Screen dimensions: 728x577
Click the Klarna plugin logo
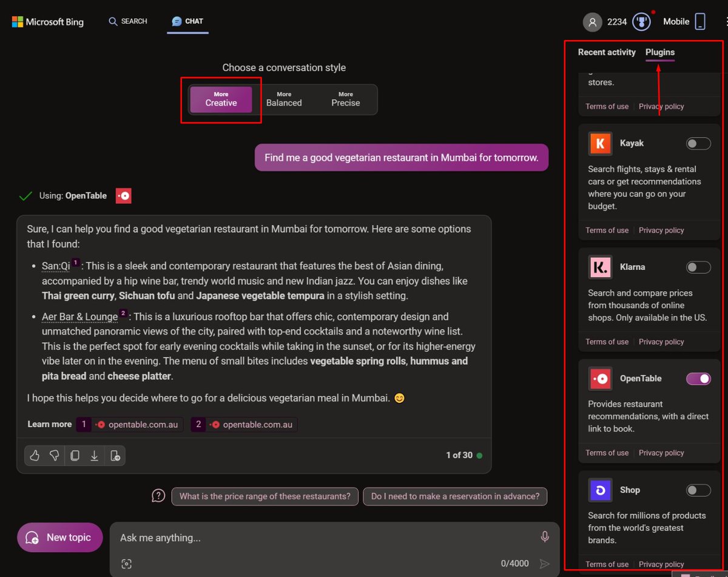pos(601,267)
